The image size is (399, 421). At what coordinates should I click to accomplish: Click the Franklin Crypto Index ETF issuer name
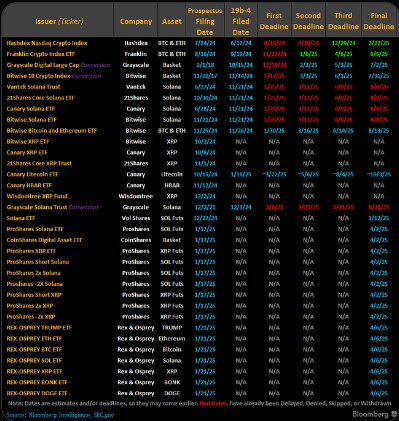(41, 54)
